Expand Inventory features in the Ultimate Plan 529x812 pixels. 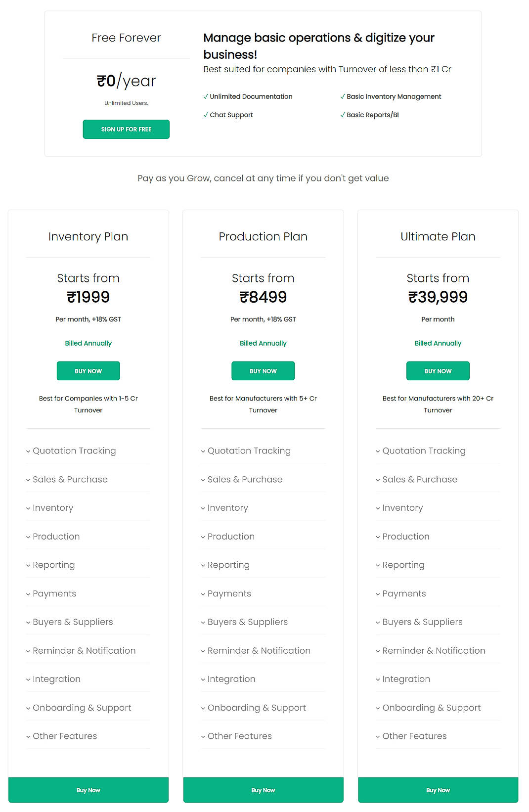tap(402, 508)
